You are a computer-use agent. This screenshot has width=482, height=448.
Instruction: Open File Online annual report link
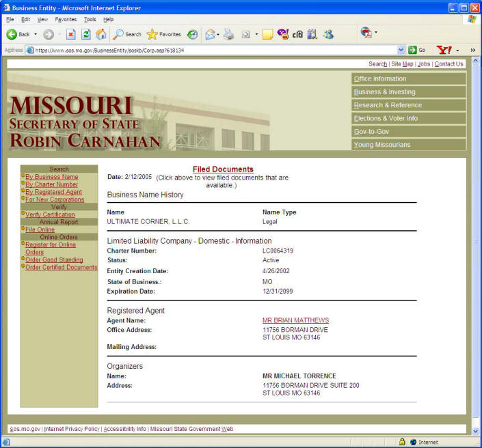pyautogui.click(x=40, y=229)
